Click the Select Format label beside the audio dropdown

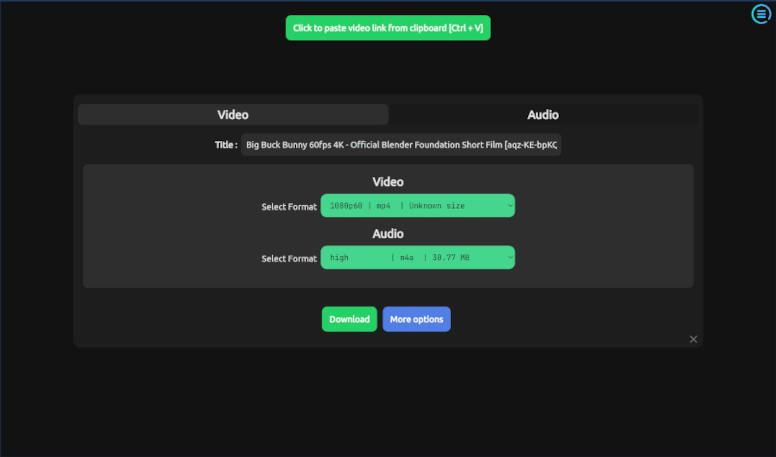coord(289,259)
